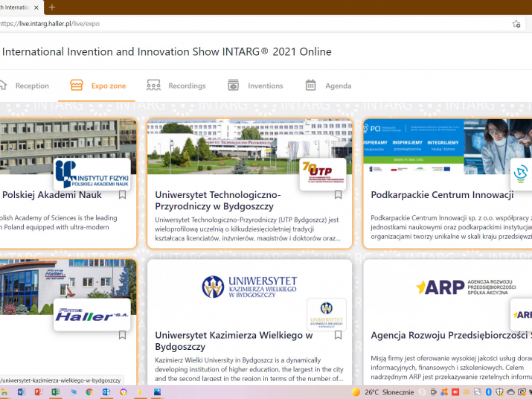
Task: Bookmark Uniwersytet Technologiczno-Przyrodniczy stand
Action: (x=338, y=195)
